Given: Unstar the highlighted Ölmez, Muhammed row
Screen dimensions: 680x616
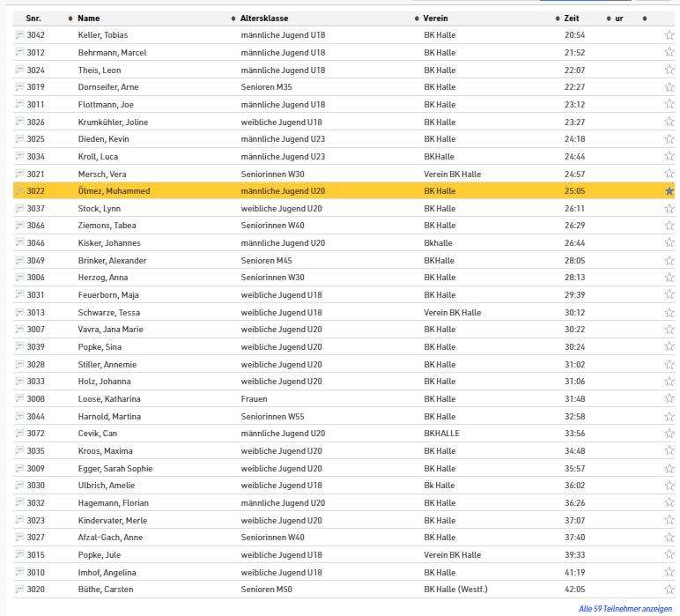Looking at the screenshot, I should click(x=669, y=191).
